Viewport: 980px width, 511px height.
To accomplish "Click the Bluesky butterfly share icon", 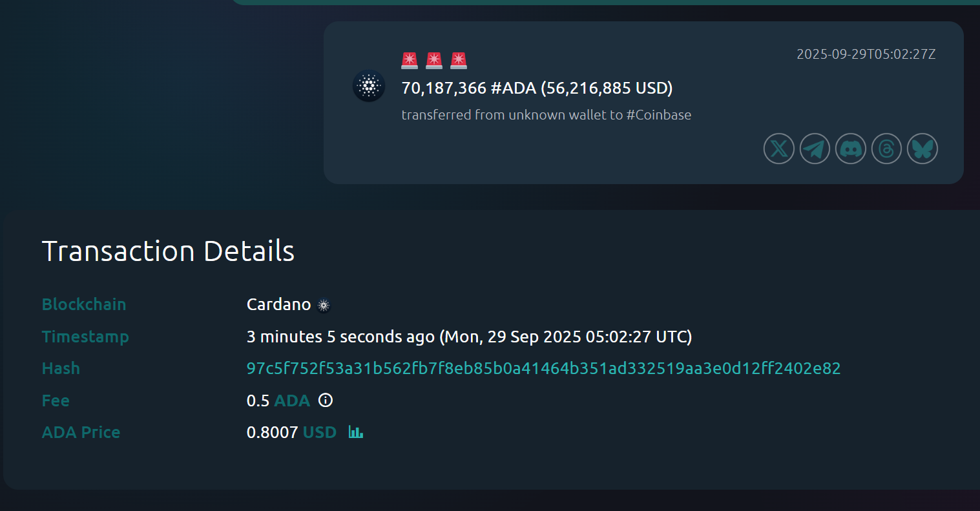I will [923, 149].
